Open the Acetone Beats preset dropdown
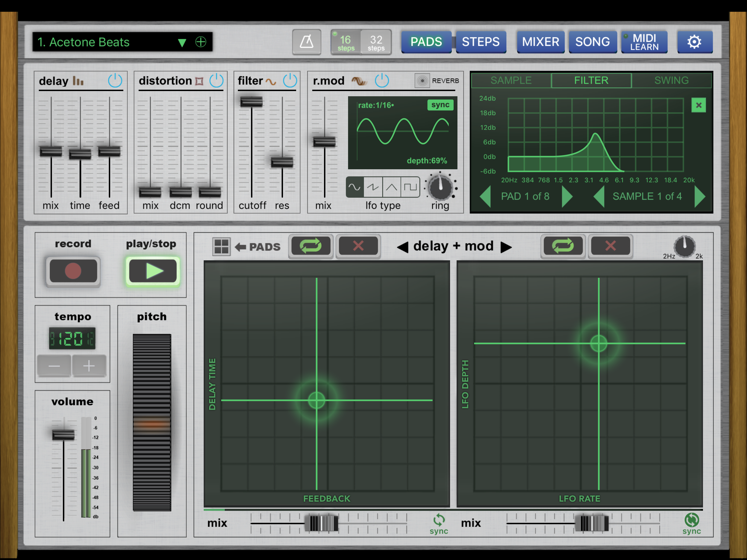This screenshot has width=747, height=560. click(x=182, y=43)
